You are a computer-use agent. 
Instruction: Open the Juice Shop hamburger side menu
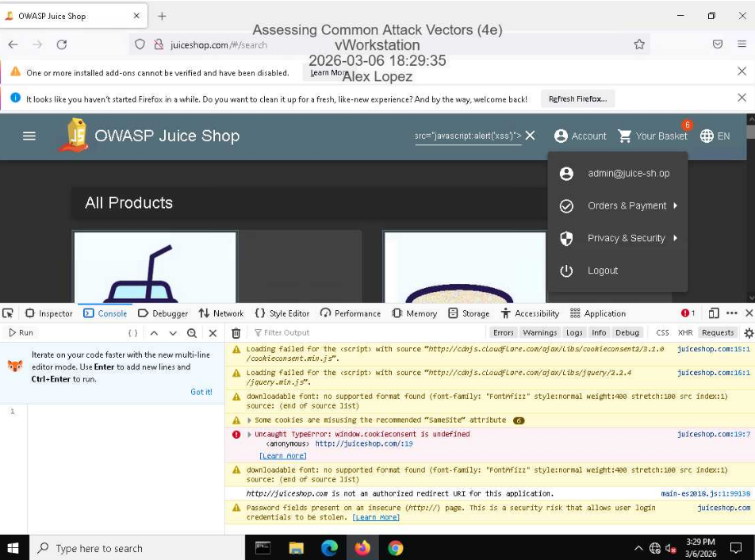[x=29, y=136]
